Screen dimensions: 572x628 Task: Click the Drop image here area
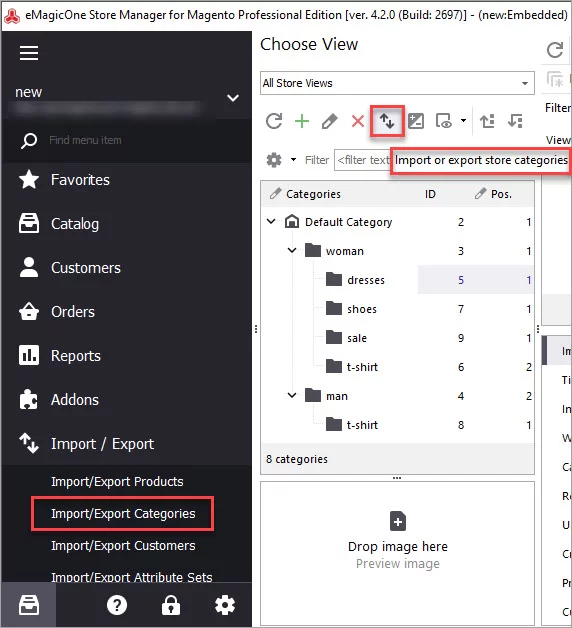tap(397, 545)
